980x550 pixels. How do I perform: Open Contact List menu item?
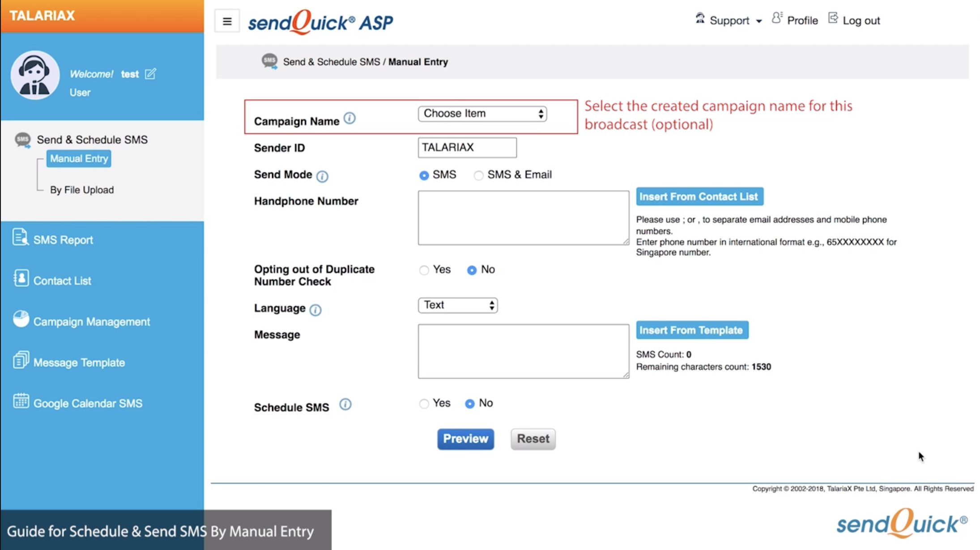62,281
